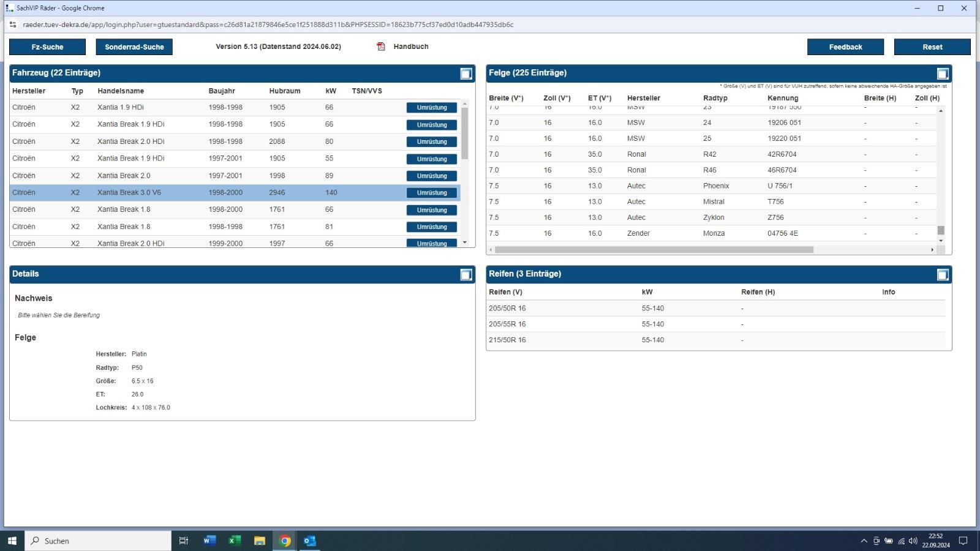The image size is (980, 551).
Task: Click the Fahrzeug list vertical scrollbar thumb
Action: pos(465,133)
